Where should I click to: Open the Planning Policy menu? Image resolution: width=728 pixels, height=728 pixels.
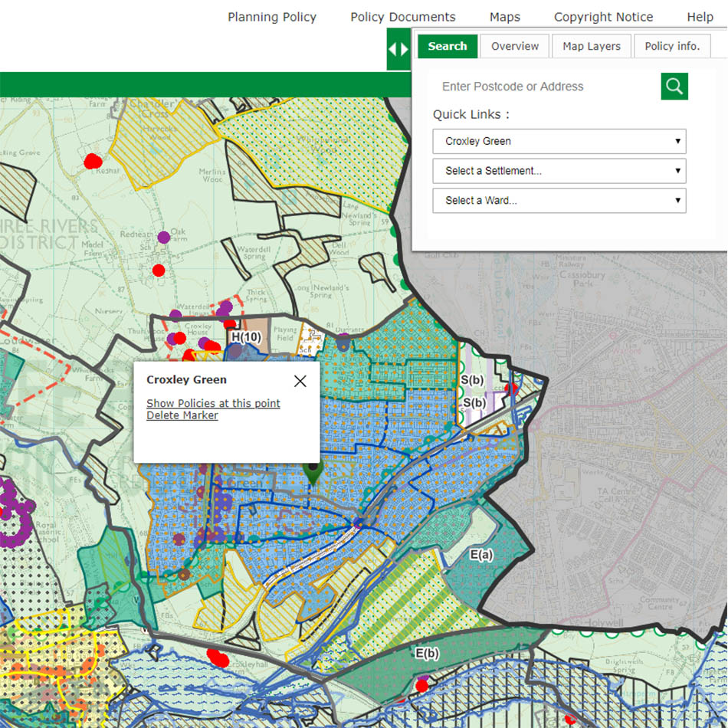(x=271, y=17)
